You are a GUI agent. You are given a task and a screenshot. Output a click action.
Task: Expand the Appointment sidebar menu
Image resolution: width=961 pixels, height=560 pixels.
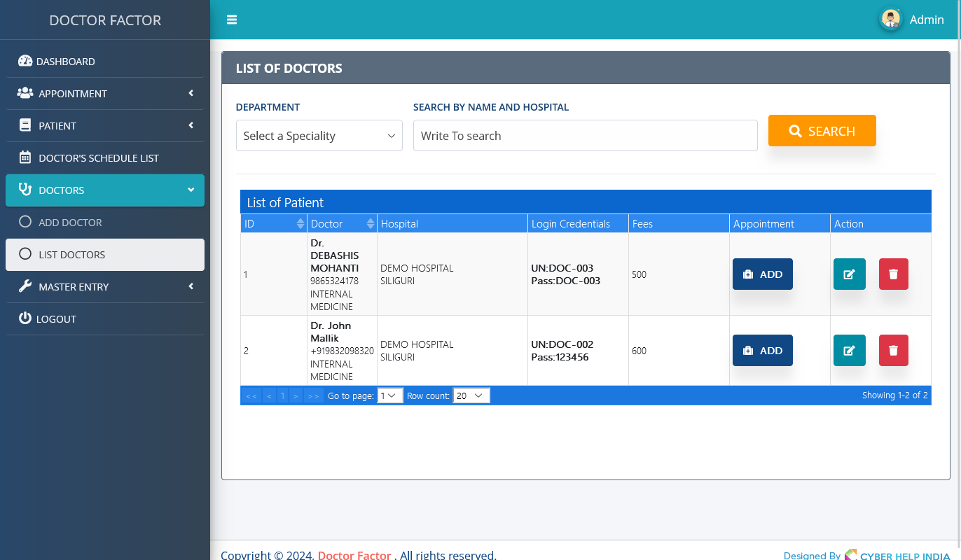point(105,94)
